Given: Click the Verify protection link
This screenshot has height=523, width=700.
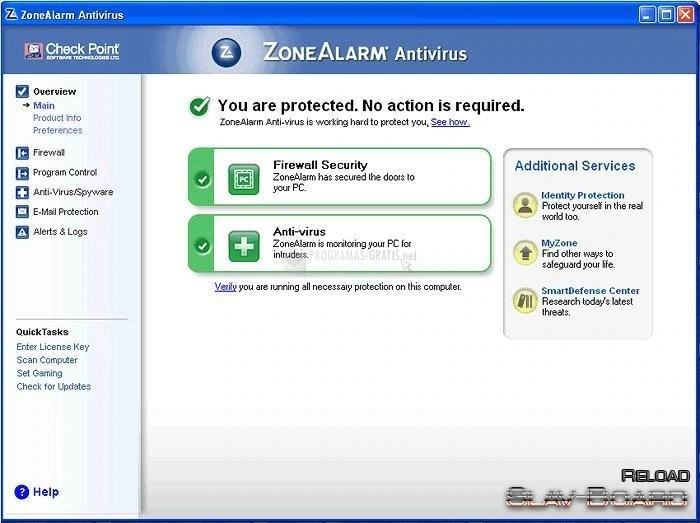Looking at the screenshot, I should (x=225, y=286).
